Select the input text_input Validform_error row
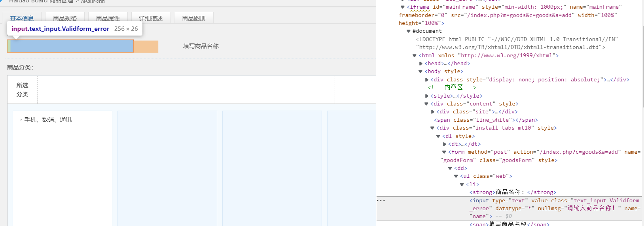Viewport: 644px width, 226px height. pyautogui.click(x=510, y=208)
